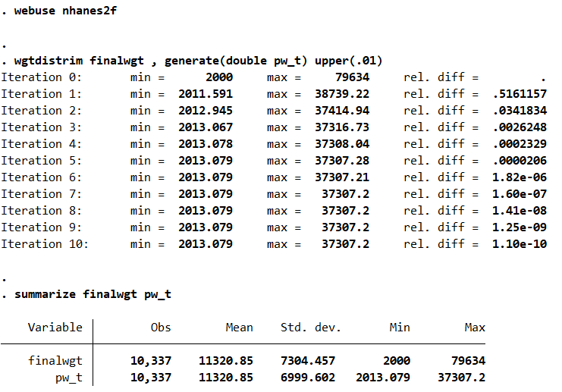The width and height of the screenshot is (562, 392).
Task: Select Iteration 3 max value 37316.73
Action: 342,127
